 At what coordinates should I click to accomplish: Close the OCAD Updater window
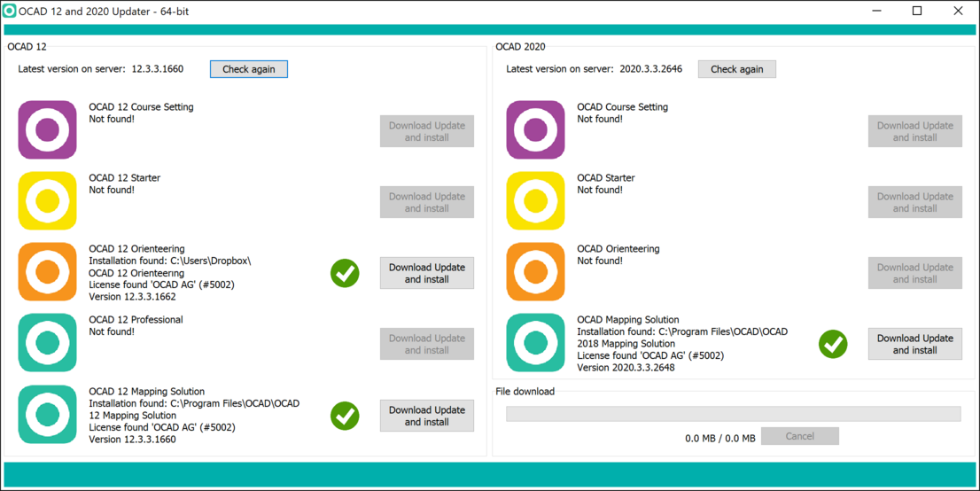[x=958, y=11]
